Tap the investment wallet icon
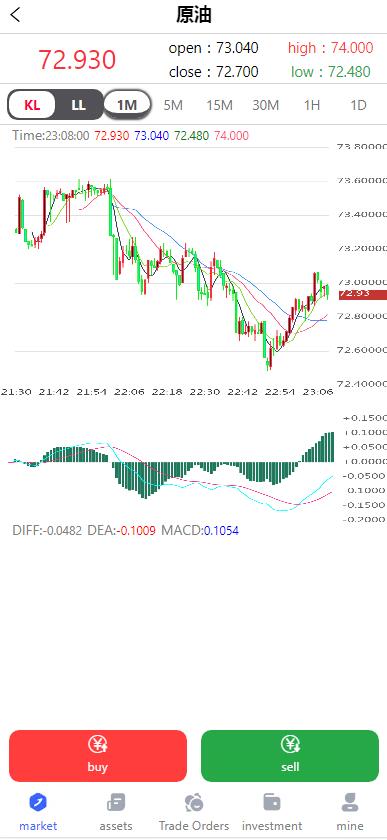The height and width of the screenshot is (840, 387). [x=272, y=802]
